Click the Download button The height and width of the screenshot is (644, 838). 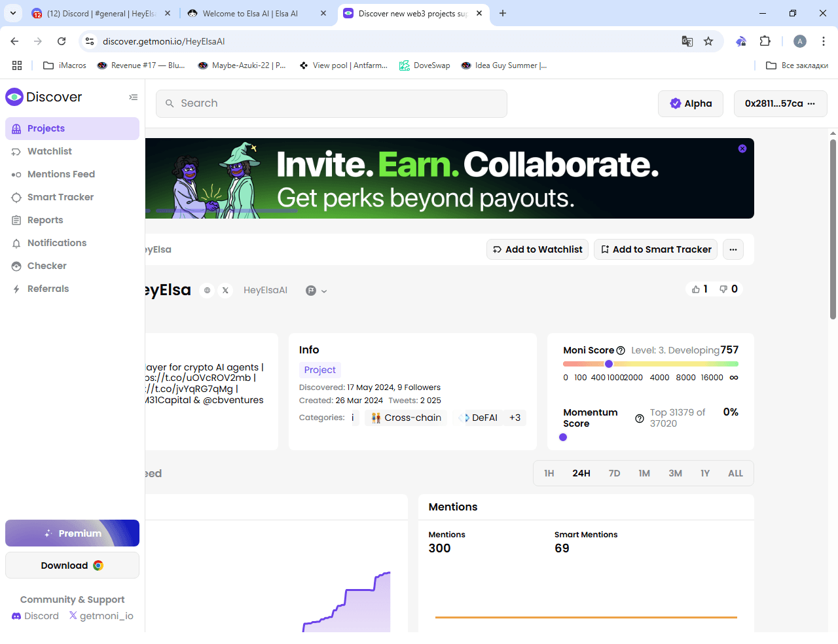72,565
